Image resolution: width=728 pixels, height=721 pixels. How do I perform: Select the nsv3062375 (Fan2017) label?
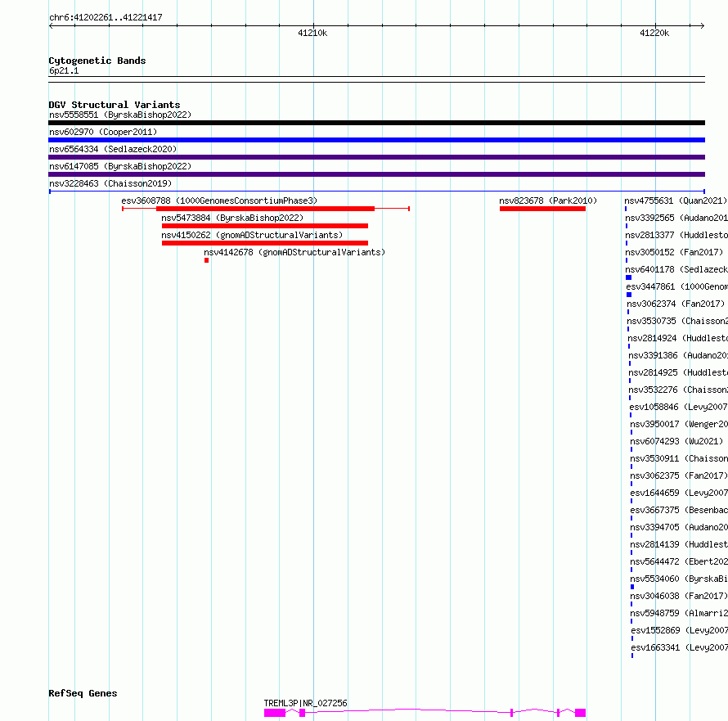(x=679, y=475)
